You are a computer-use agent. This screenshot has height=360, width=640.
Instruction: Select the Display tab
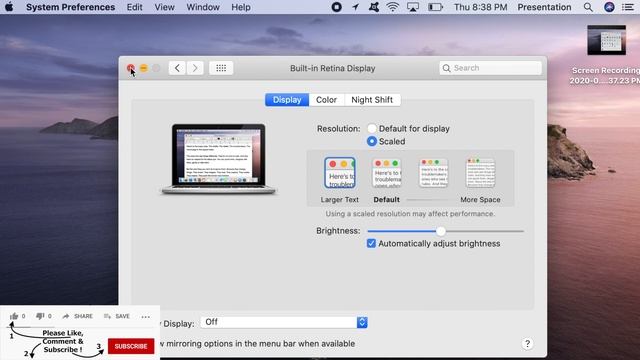tap(287, 100)
